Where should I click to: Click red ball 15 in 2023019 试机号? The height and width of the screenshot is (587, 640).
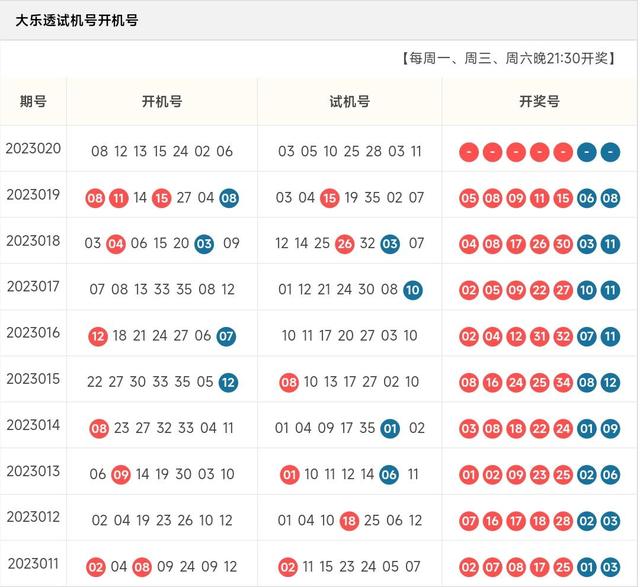click(329, 198)
